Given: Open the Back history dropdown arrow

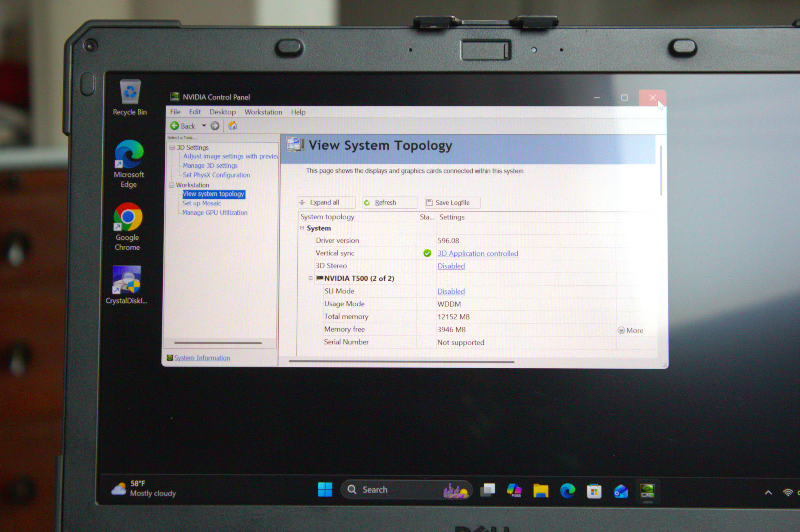Looking at the screenshot, I should 204,126.
